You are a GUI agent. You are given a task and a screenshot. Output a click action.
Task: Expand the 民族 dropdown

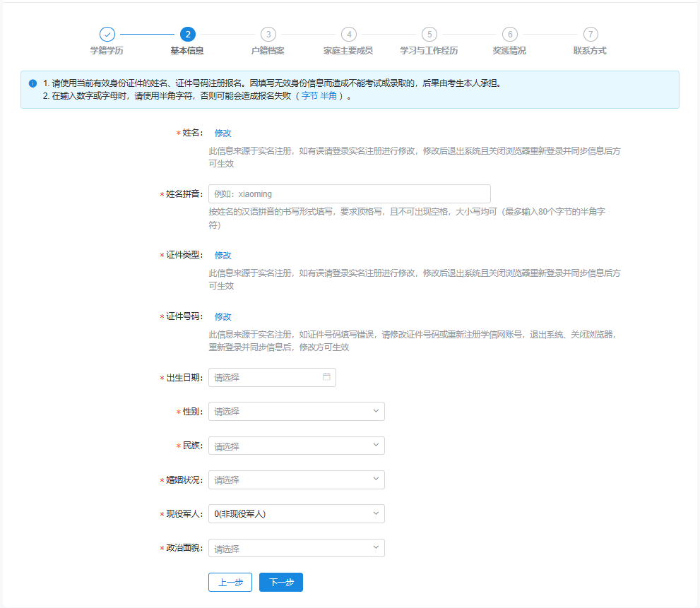pos(297,446)
